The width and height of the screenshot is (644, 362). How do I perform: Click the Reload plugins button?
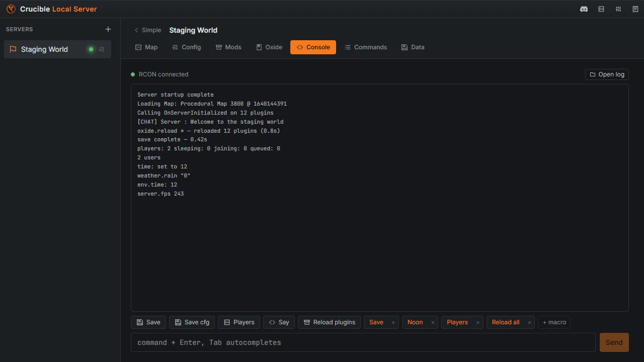(x=329, y=322)
